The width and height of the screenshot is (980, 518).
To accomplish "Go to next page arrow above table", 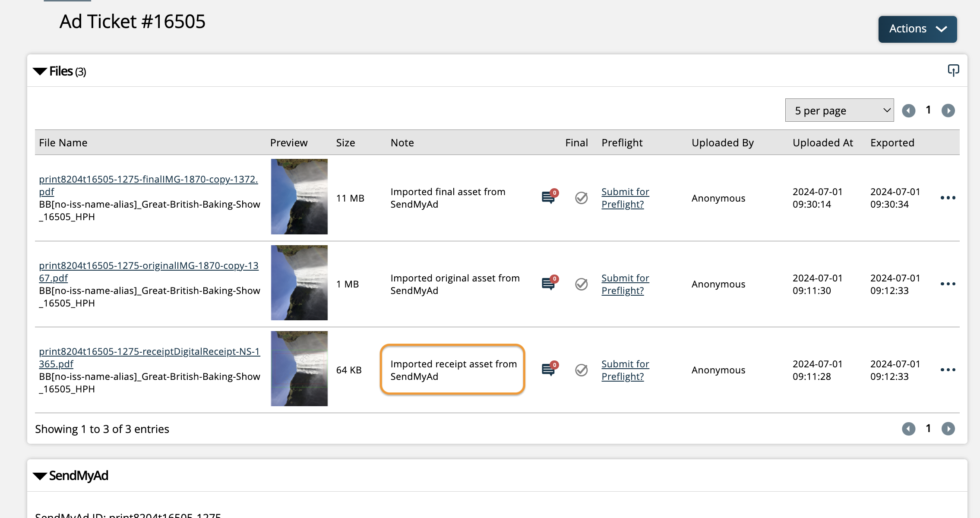I will (x=948, y=111).
